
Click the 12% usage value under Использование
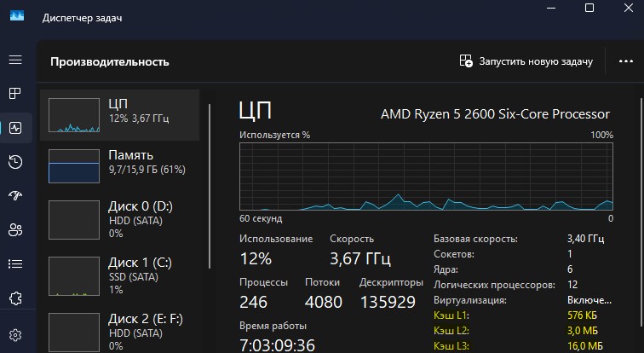(x=256, y=259)
